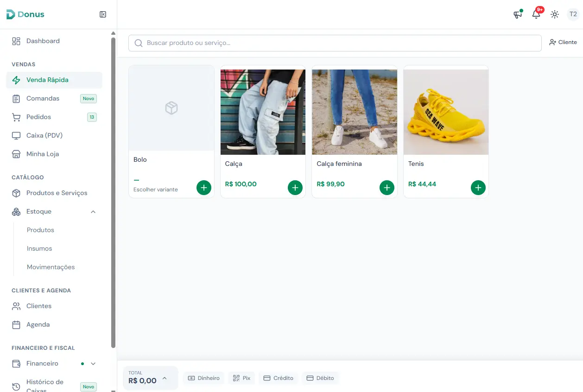This screenshot has height=392, width=583.
Task: Select Dinheiro payment method
Action: (204, 378)
